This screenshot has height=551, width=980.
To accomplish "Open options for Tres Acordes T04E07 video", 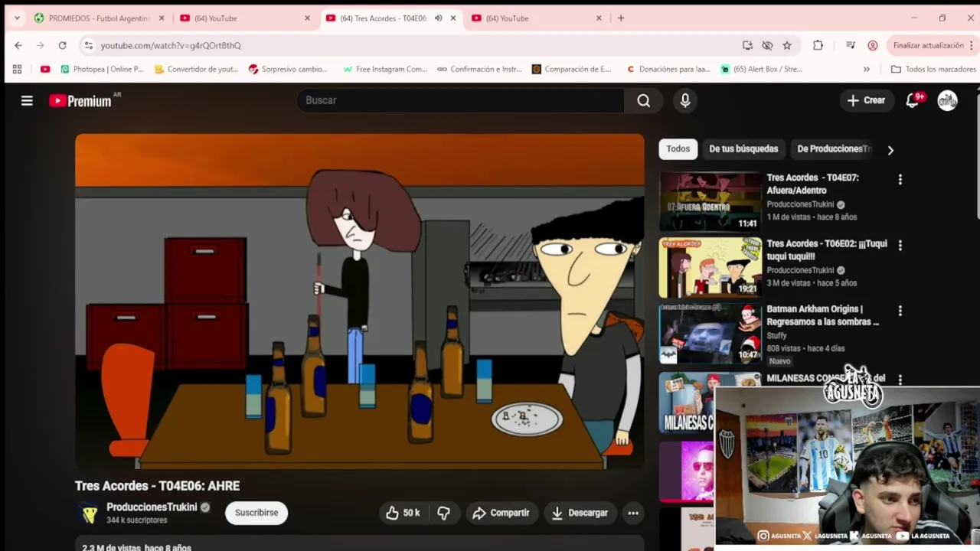I will pos(900,179).
